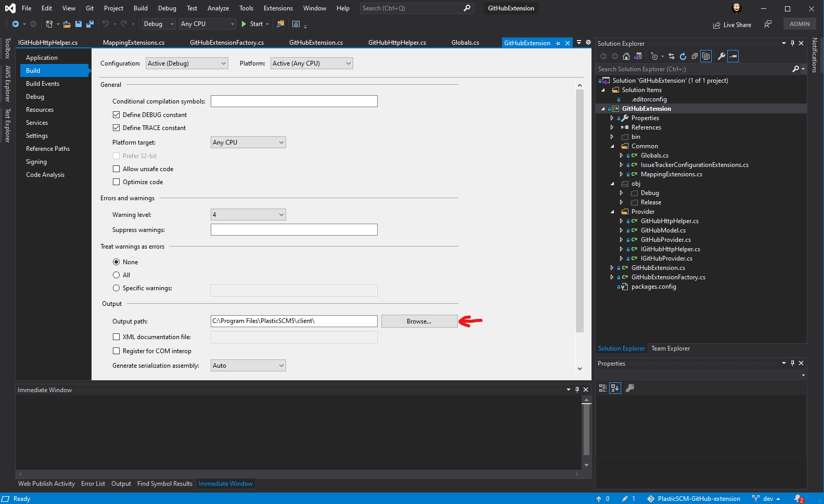824x504 pixels.
Task: Click the Output path field
Action: pyautogui.click(x=294, y=321)
